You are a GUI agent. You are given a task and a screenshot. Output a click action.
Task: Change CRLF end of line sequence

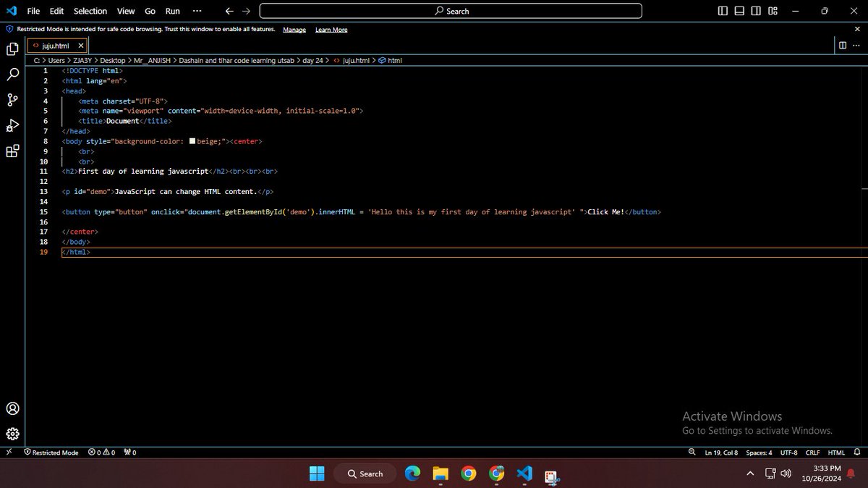coord(812,452)
